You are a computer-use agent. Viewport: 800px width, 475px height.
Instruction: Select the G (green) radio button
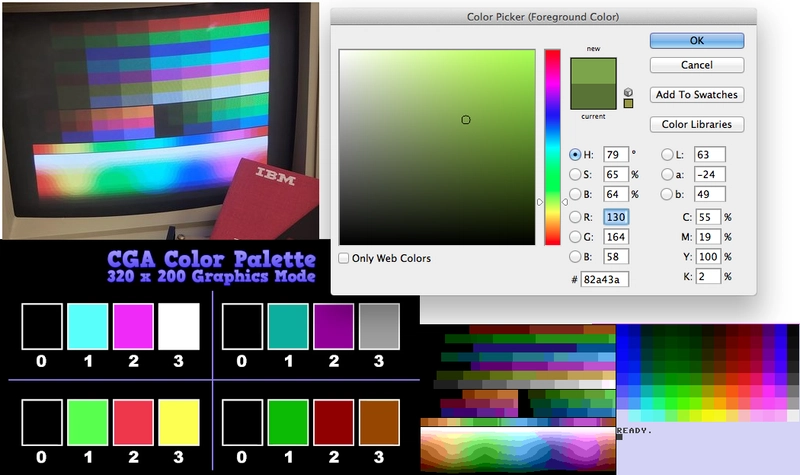coord(575,237)
